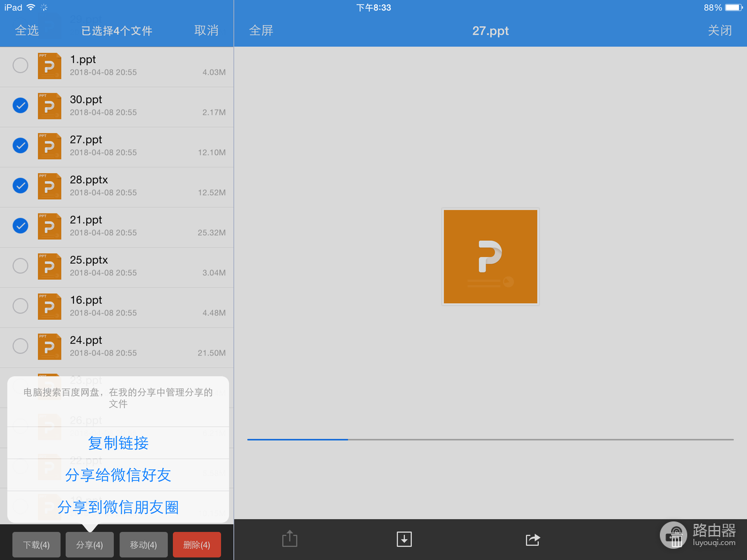Tap 全选 to select all files

[27, 30]
